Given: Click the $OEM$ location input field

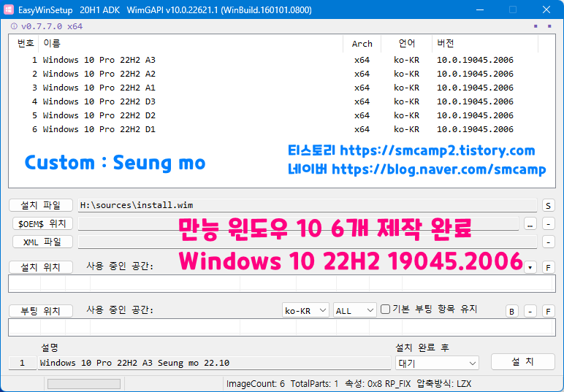Looking at the screenshot, I should click(299, 223).
